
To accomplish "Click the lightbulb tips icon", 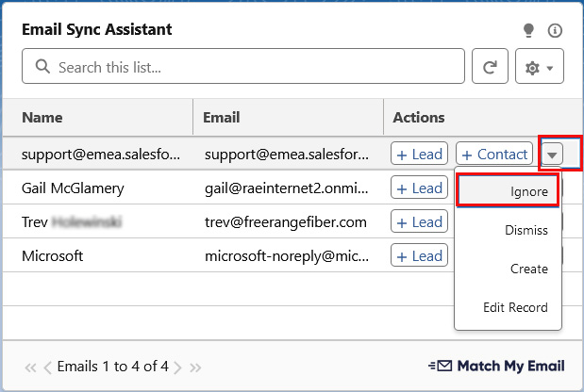I will coord(528,30).
